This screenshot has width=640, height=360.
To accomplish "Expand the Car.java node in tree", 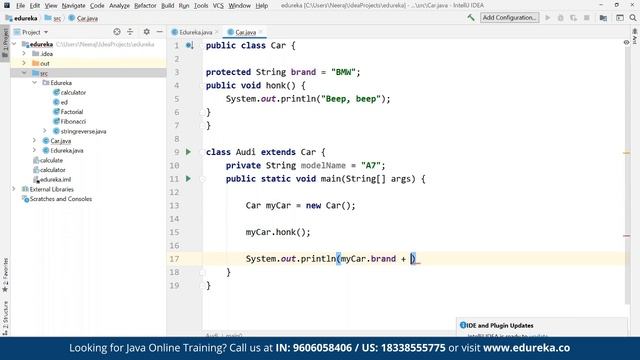I will 34,140.
